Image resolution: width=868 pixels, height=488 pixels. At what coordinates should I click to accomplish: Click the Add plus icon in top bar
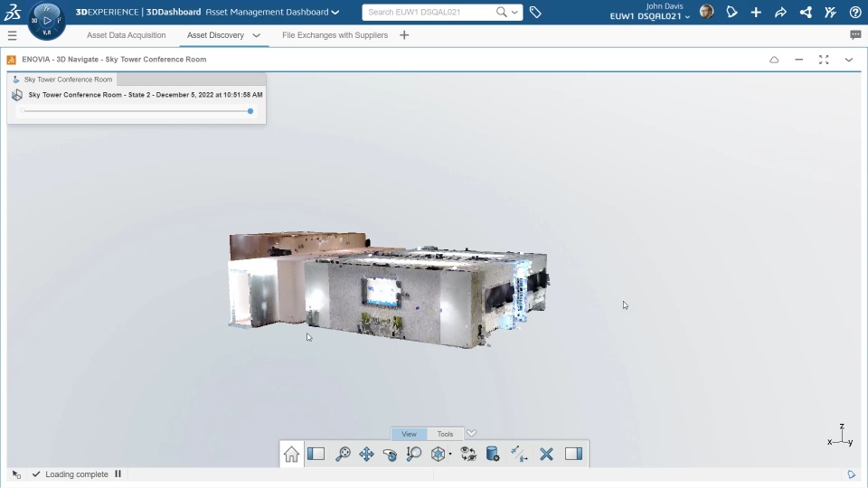point(756,12)
